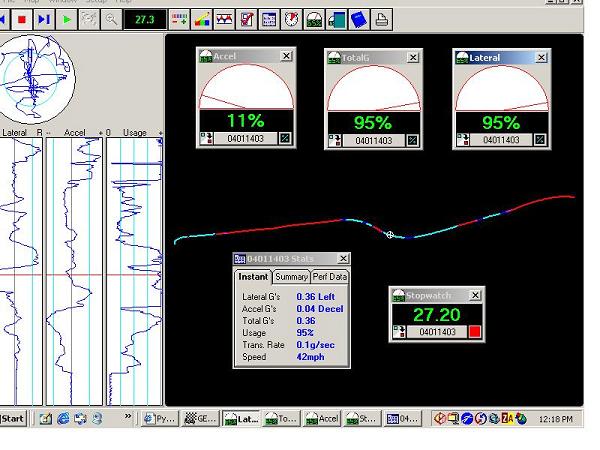Viewport: 600px width, 450px height.
Task: Click the 04011403 button in Accel gauge
Action: pyautogui.click(x=245, y=140)
